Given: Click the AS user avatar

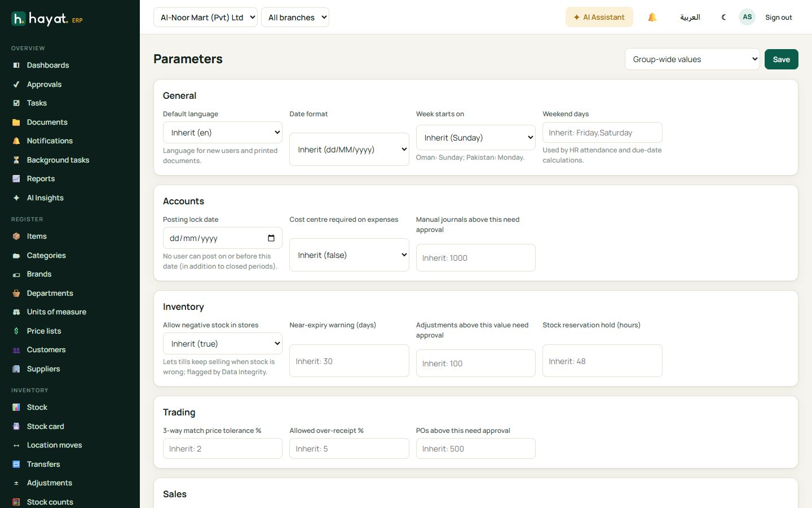Looking at the screenshot, I should [x=747, y=17].
